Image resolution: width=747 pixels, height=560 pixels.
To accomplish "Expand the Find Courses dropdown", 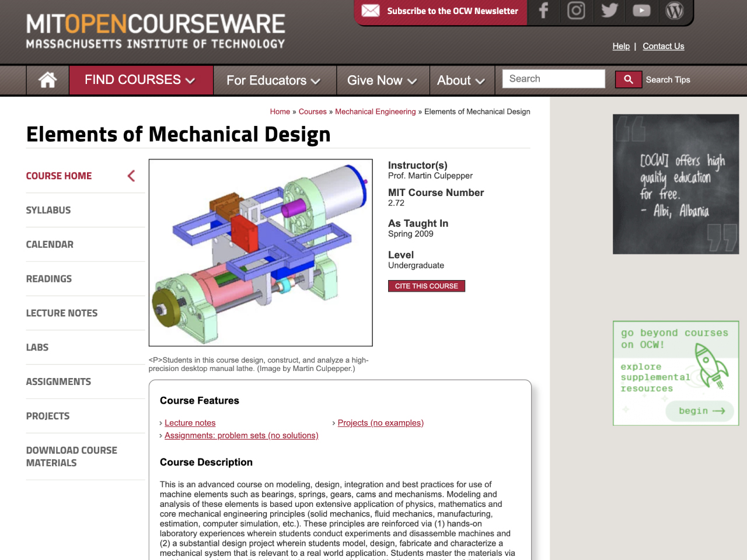I will point(141,80).
